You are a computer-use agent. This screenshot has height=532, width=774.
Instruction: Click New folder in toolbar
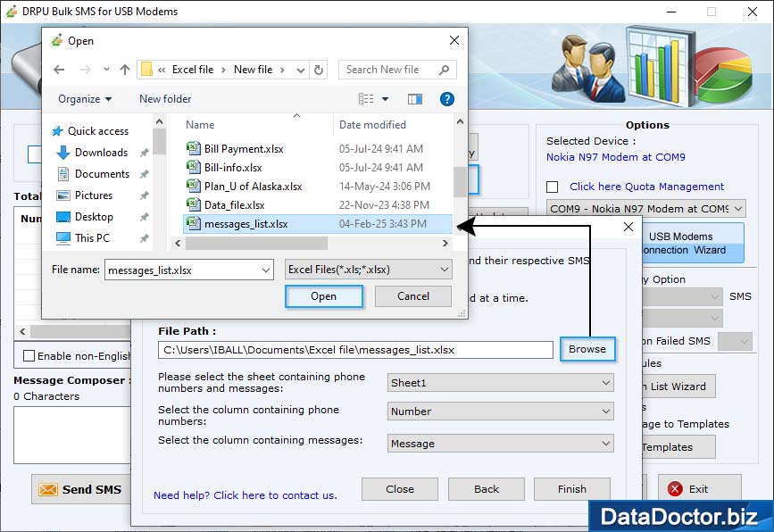(x=165, y=99)
